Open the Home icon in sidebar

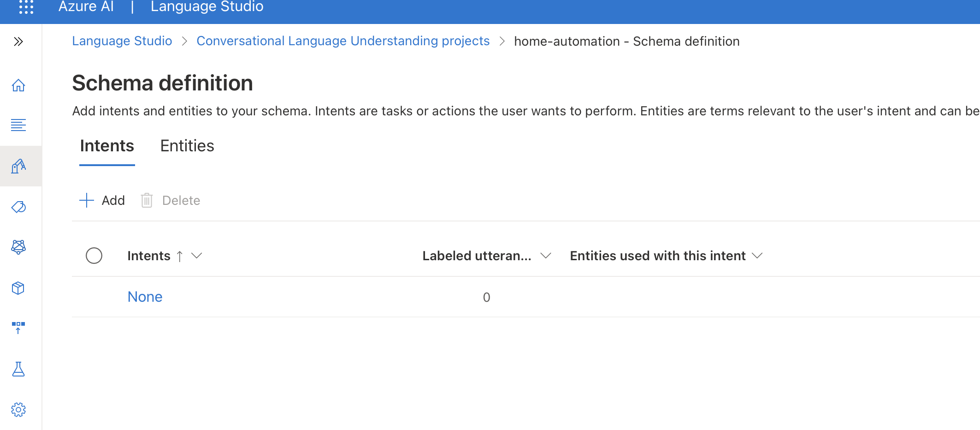click(x=18, y=85)
